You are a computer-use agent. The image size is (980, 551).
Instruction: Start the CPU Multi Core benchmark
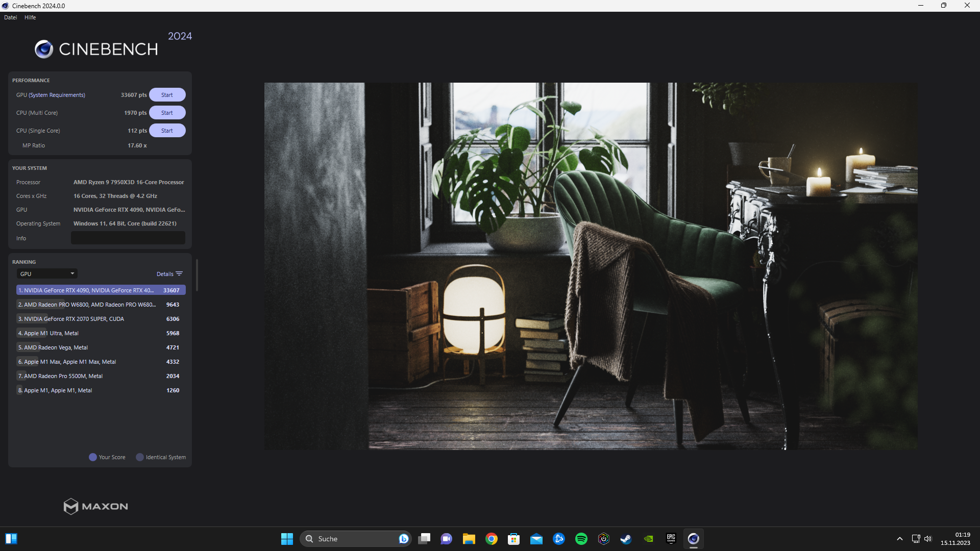pyautogui.click(x=167, y=112)
